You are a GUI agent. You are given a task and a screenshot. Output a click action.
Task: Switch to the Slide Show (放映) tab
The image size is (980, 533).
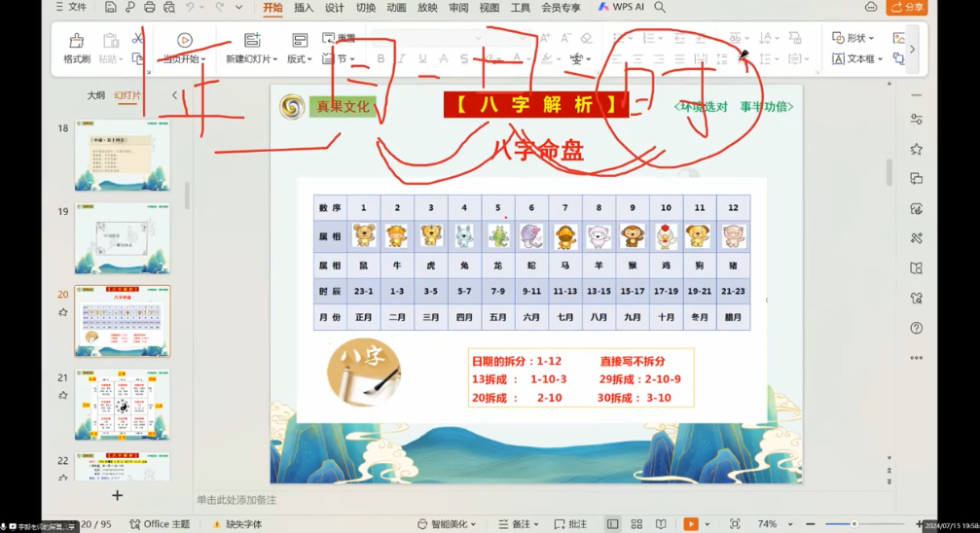coord(427,8)
